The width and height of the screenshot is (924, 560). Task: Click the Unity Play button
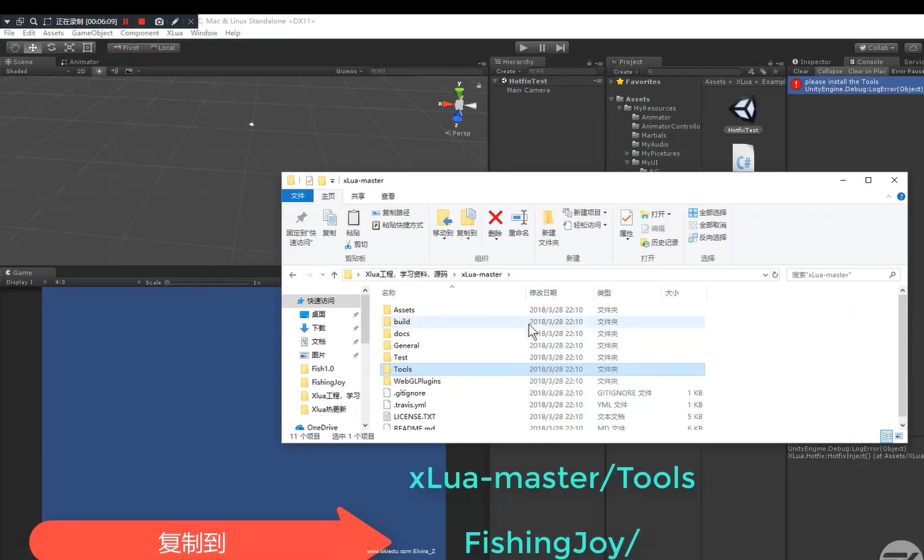coord(523,47)
